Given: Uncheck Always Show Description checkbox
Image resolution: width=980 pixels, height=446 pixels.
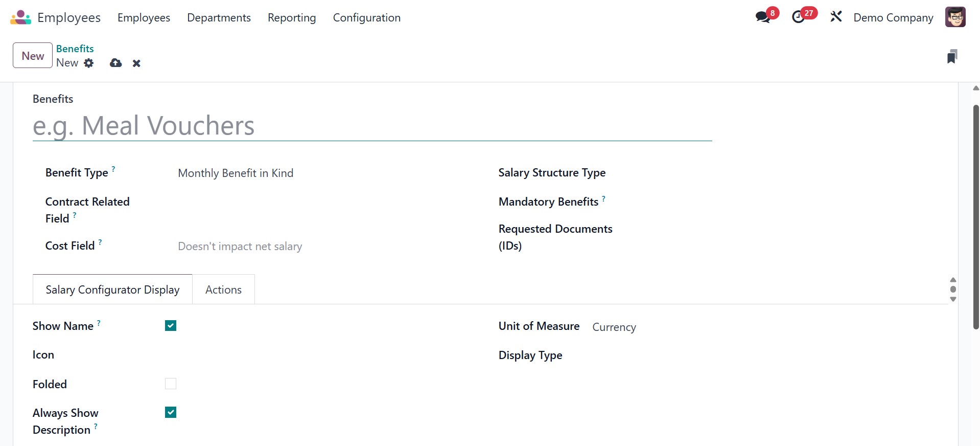Looking at the screenshot, I should click(x=171, y=412).
